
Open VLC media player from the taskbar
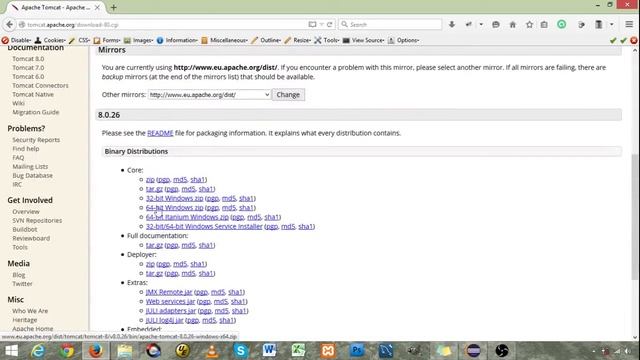coord(212,351)
